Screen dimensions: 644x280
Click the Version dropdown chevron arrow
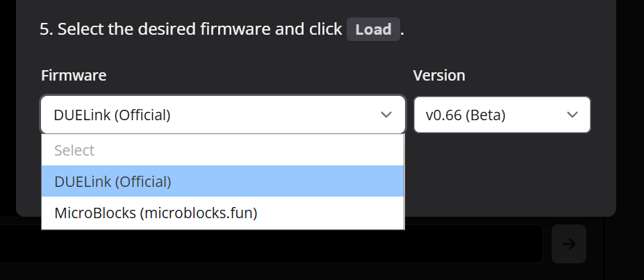[572, 115]
